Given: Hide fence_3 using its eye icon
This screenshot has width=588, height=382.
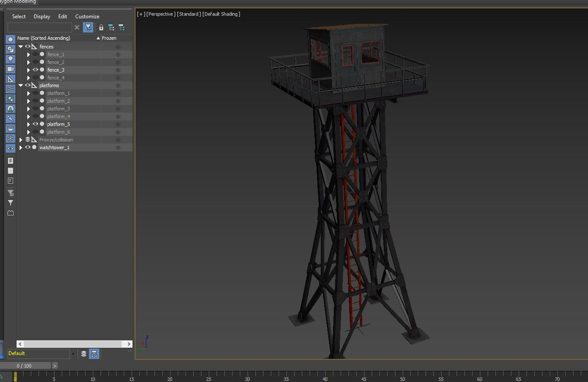Looking at the screenshot, I should pos(35,70).
